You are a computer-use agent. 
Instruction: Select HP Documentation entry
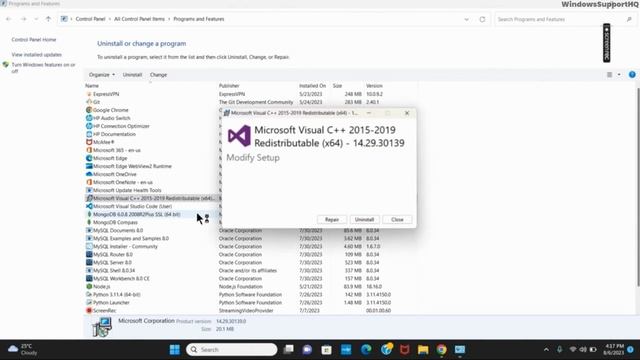(114, 134)
